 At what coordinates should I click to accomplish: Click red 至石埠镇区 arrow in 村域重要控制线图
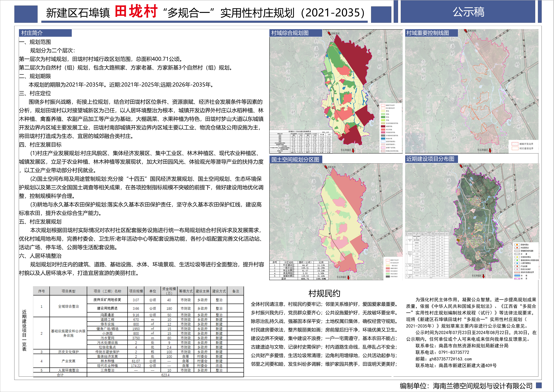pyautogui.click(x=490, y=151)
